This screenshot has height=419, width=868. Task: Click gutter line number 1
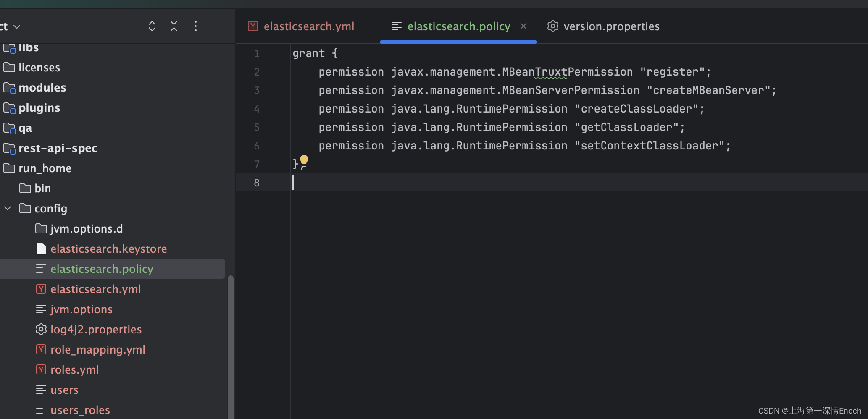click(257, 53)
